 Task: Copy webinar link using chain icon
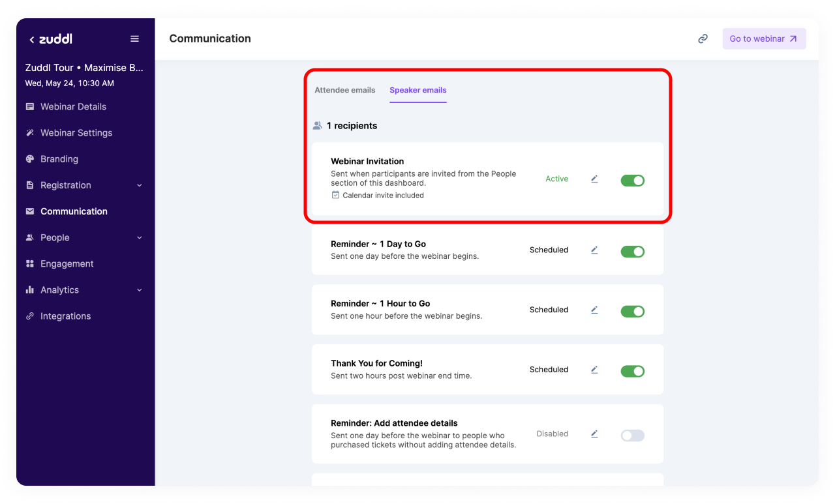[x=703, y=39]
